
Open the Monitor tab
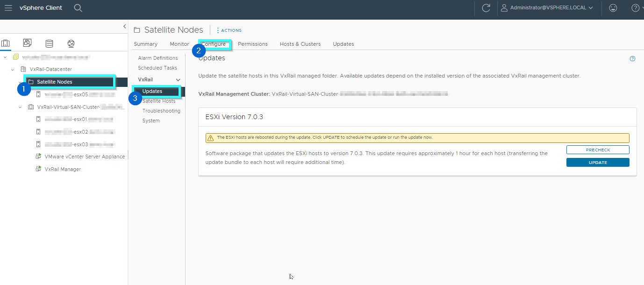coord(179,44)
